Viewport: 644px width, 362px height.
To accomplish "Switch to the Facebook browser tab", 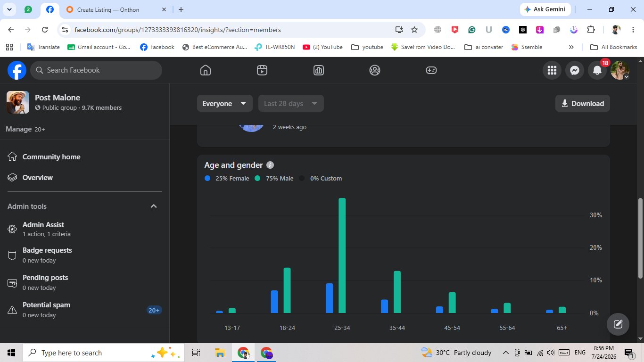I will click(x=50, y=9).
